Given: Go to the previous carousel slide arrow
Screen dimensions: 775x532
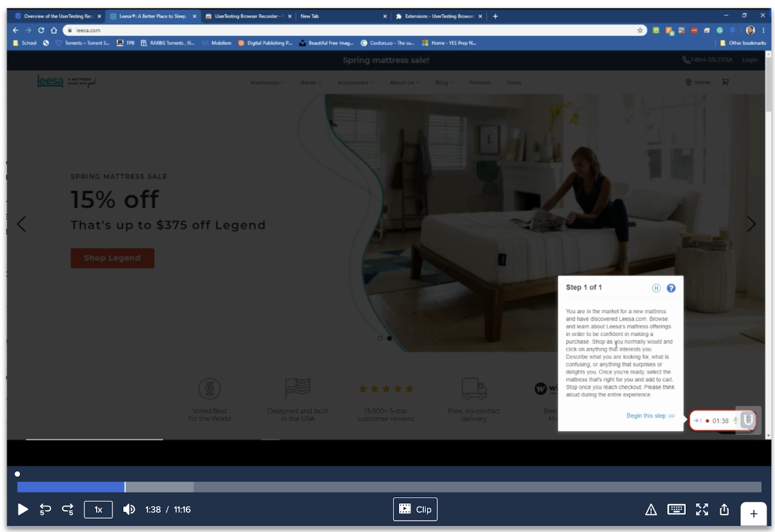Looking at the screenshot, I should (x=22, y=224).
